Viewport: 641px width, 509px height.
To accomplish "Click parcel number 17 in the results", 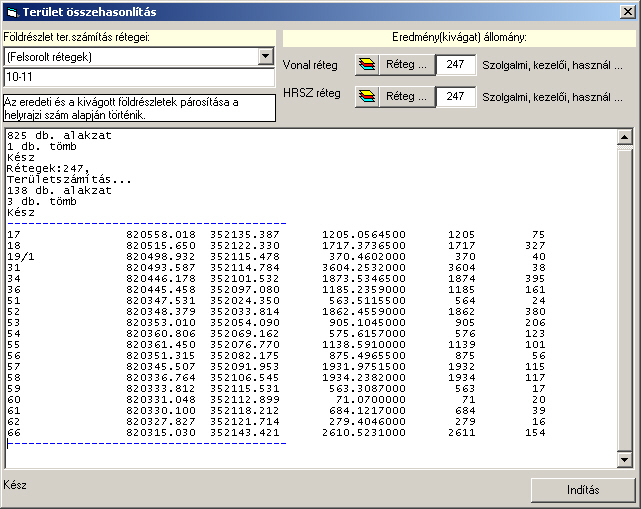I will click(x=13, y=235).
